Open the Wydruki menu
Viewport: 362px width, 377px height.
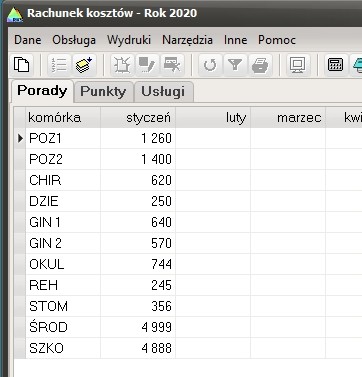tap(129, 40)
